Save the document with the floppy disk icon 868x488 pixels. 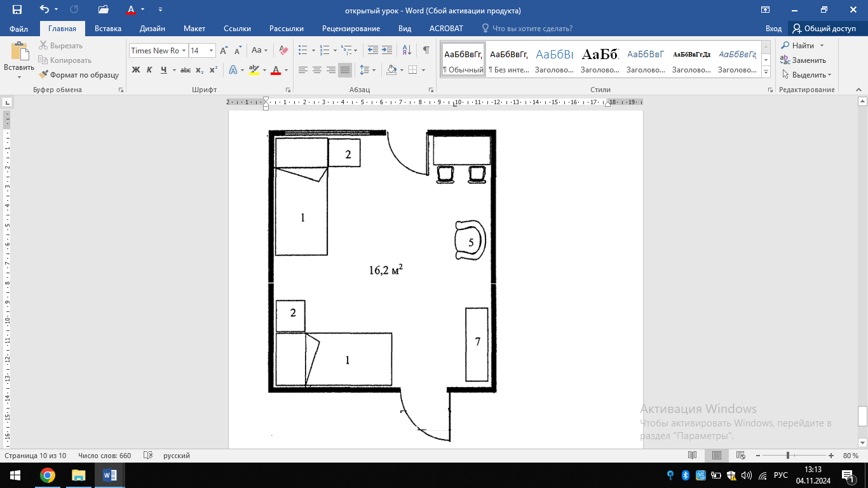pyautogui.click(x=17, y=10)
